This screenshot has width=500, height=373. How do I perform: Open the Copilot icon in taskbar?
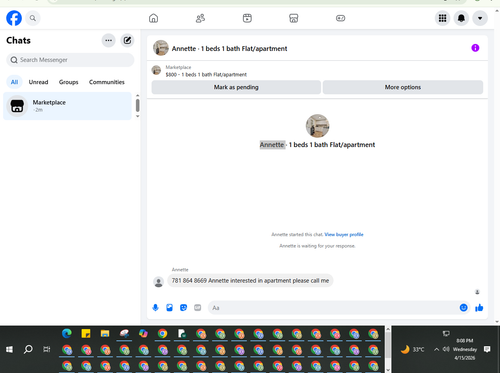[143, 334]
